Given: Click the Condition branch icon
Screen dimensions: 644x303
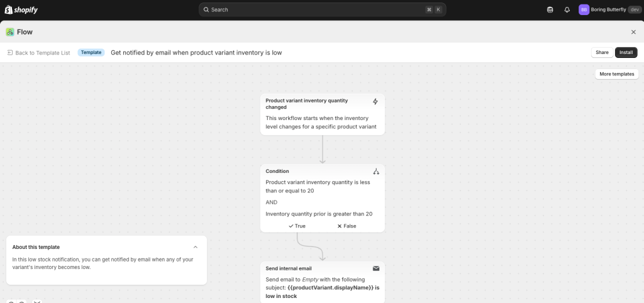Looking at the screenshot, I should point(376,171).
